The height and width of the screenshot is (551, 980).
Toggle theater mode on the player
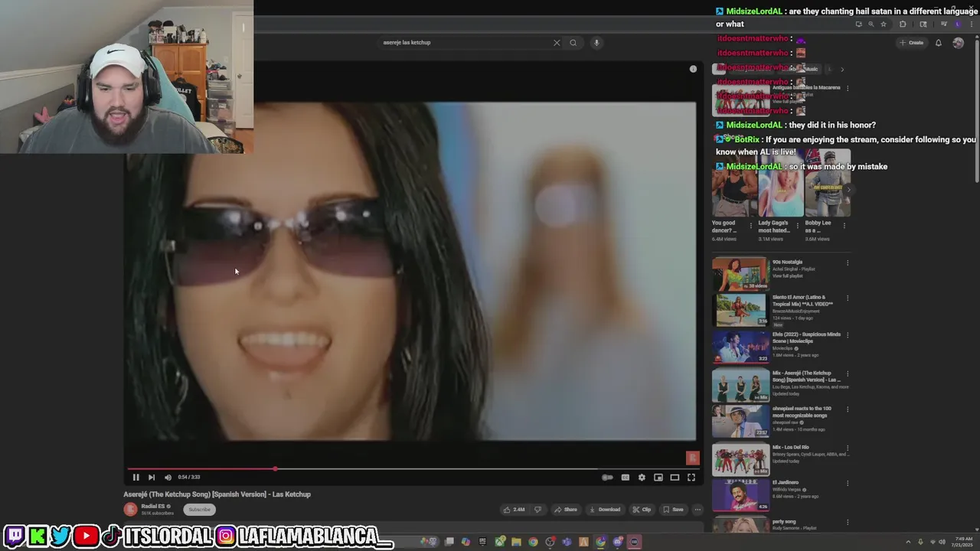click(x=675, y=478)
